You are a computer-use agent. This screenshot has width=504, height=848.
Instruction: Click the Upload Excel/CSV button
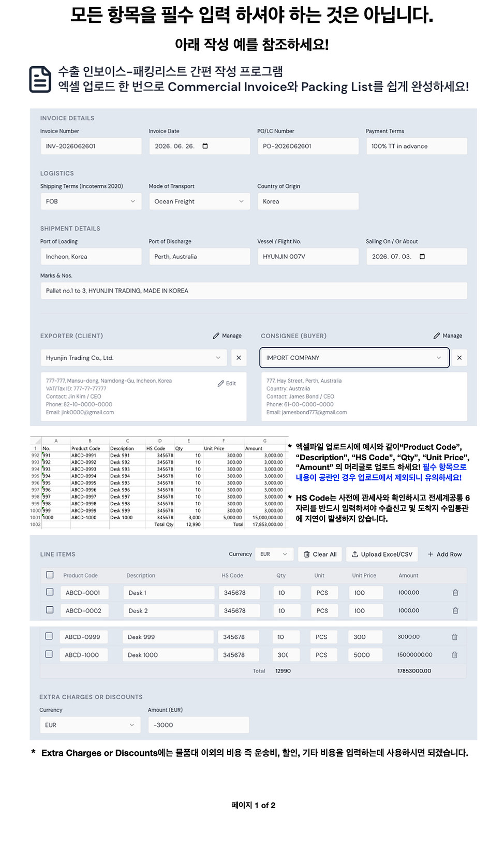[382, 554]
